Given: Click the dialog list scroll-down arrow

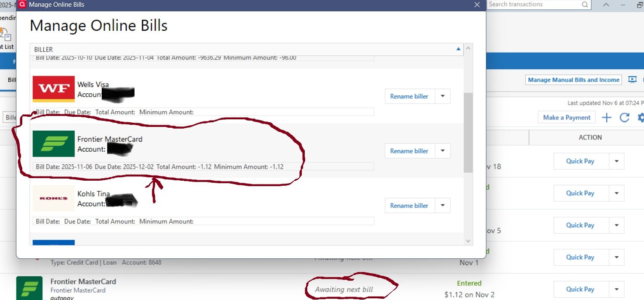Looking at the screenshot, I should click(469, 241).
